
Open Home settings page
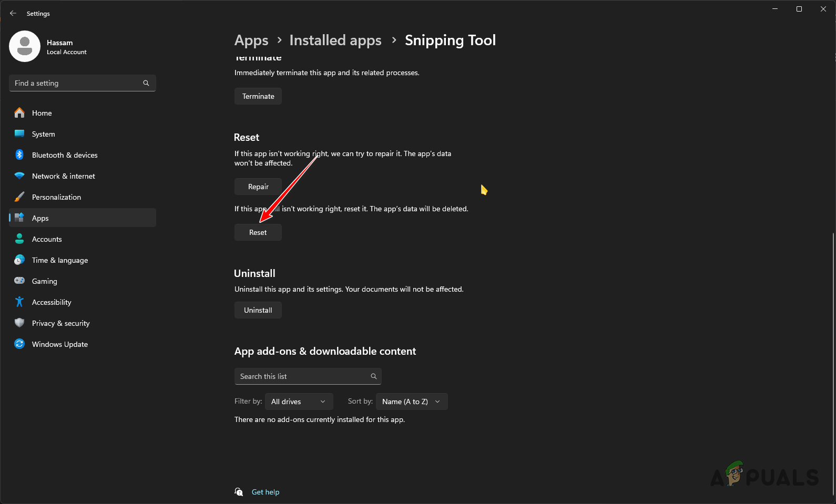pos(83,113)
